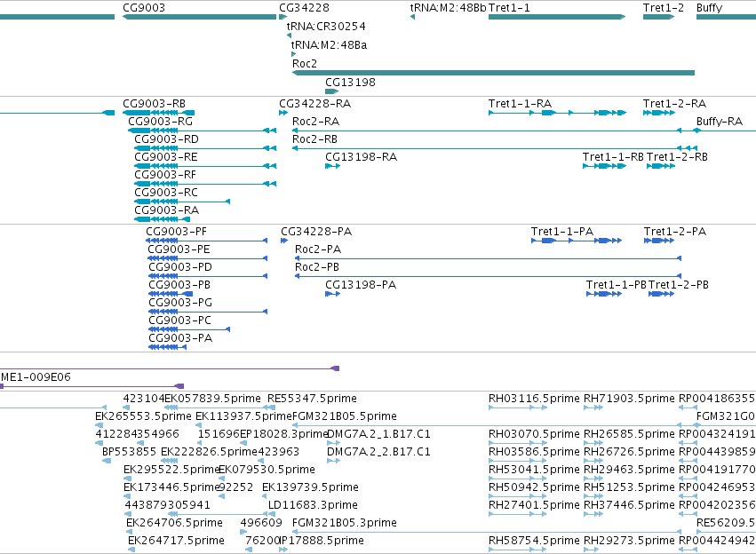Click the Tret1-2-RA transcript label
756x554 pixels.
pyautogui.click(x=674, y=104)
